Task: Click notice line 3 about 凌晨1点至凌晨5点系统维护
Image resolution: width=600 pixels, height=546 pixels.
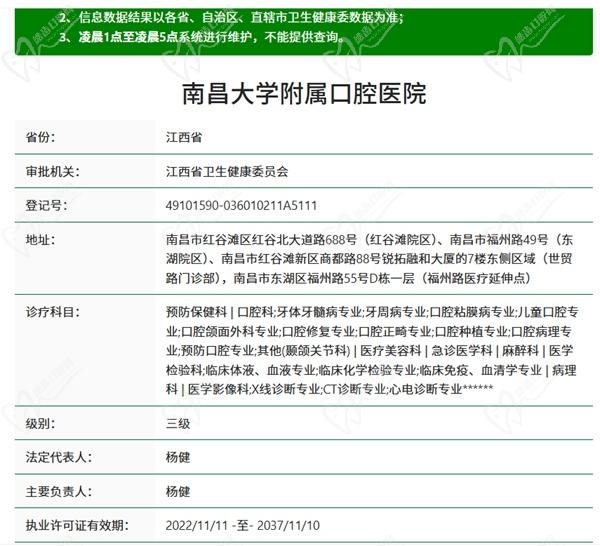Action: pyautogui.click(x=203, y=37)
